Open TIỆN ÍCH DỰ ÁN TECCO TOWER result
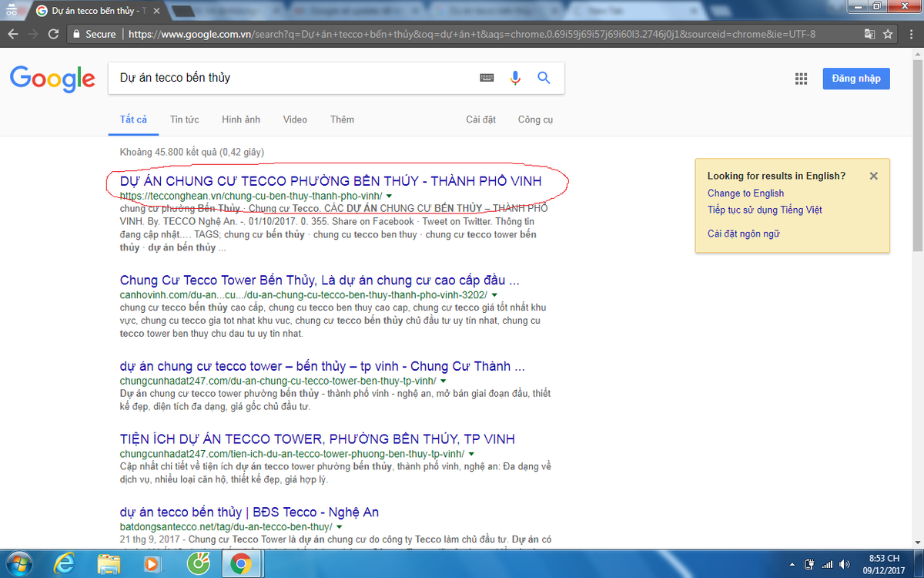 coord(317,439)
